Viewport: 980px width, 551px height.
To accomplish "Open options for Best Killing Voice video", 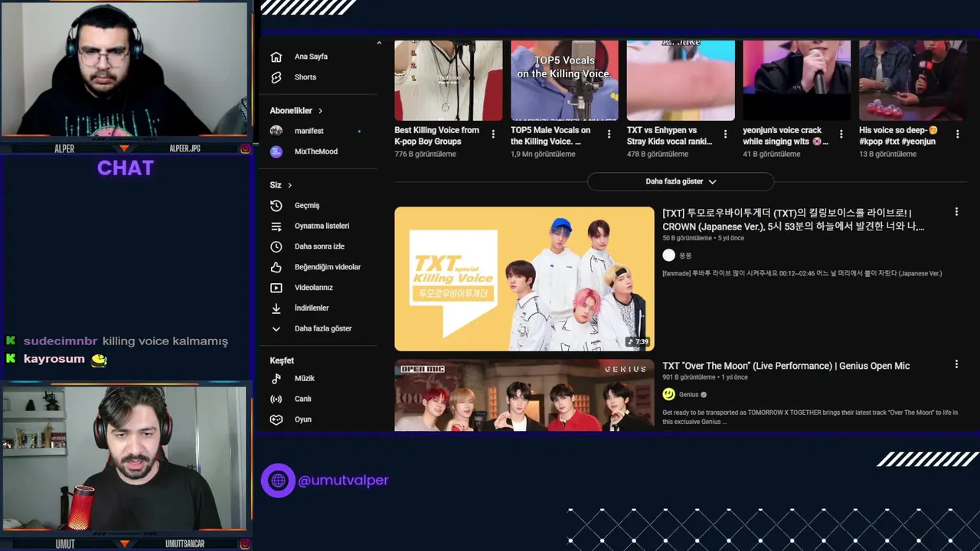I will coord(493,134).
